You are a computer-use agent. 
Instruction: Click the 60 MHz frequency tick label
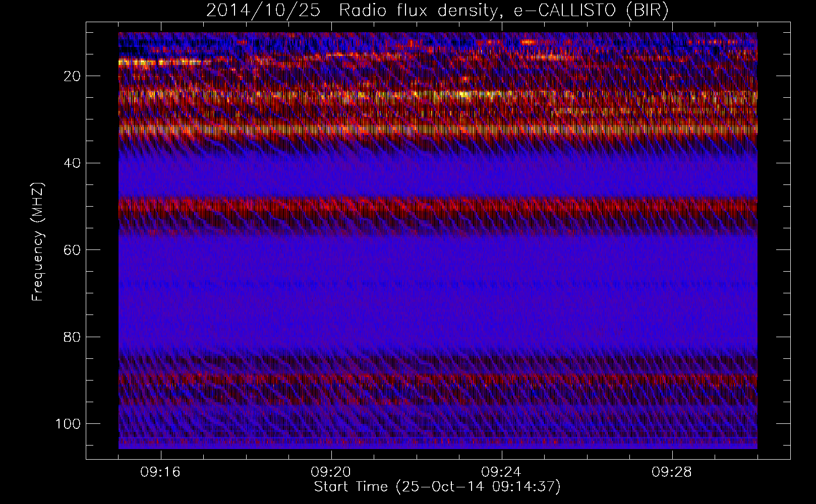[x=73, y=249]
